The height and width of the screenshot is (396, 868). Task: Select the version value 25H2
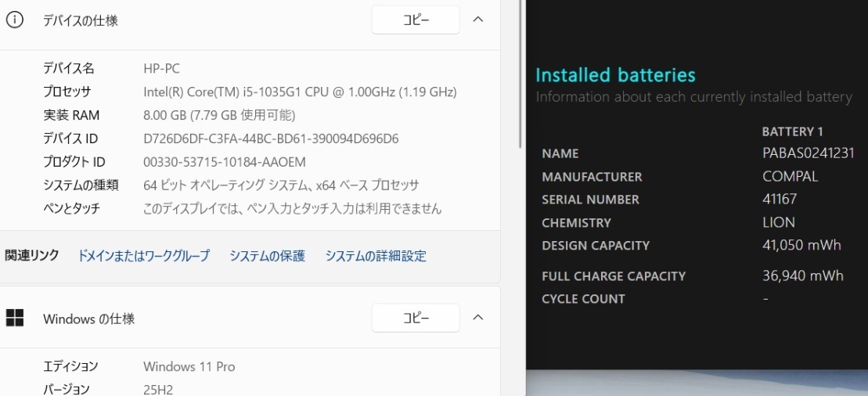158,390
